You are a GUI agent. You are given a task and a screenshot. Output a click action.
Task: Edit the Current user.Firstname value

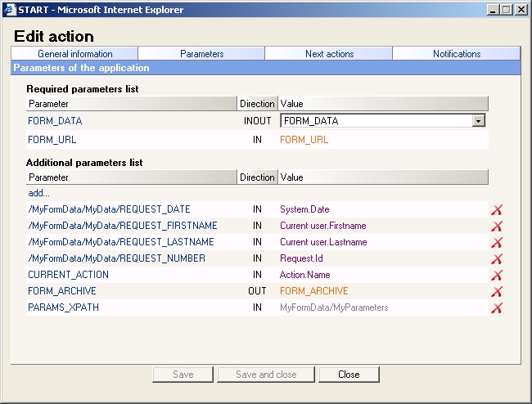pos(322,226)
